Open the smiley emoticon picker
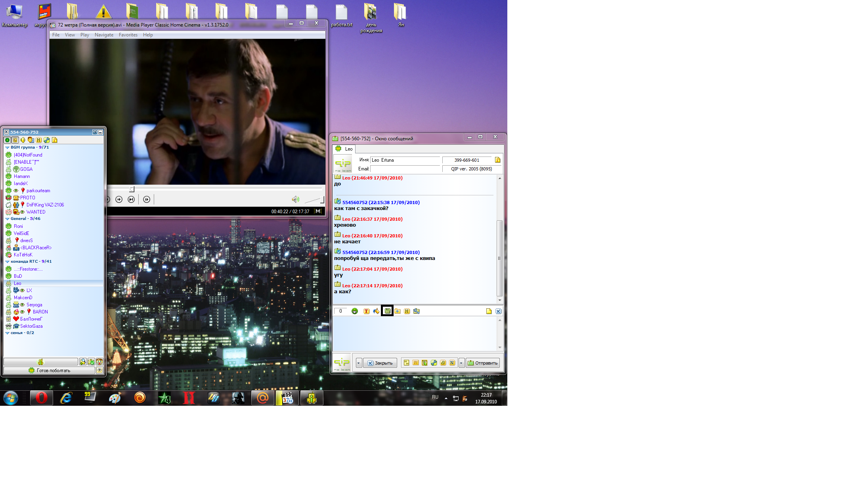868x489 pixels. [355, 311]
